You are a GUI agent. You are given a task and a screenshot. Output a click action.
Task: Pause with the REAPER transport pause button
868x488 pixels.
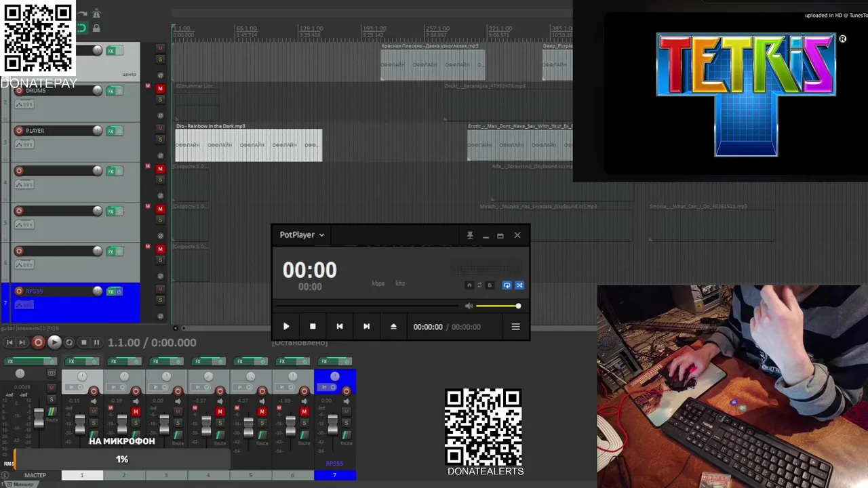(x=96, y=343)
